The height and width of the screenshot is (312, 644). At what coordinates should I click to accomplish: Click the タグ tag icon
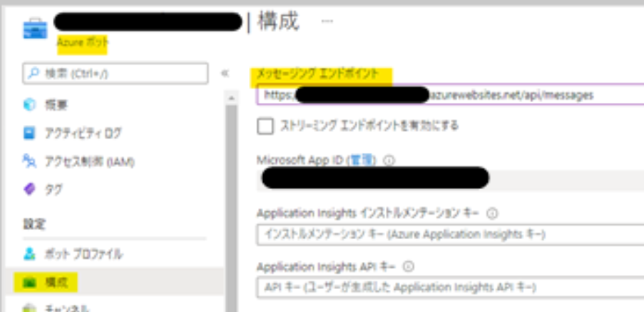point(29,189)
